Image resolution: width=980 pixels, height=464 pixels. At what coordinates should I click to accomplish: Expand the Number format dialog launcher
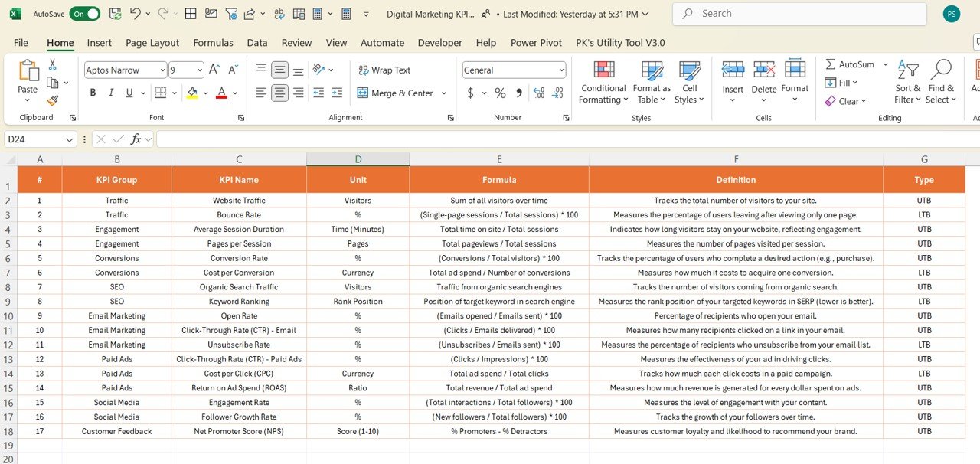point(566,118)
